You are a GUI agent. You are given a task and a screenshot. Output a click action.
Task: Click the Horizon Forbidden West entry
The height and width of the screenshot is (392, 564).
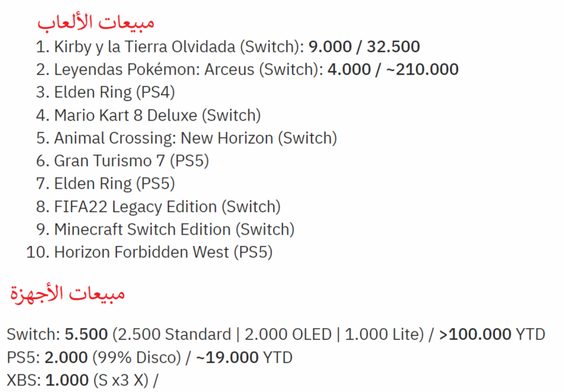(163, 253)
